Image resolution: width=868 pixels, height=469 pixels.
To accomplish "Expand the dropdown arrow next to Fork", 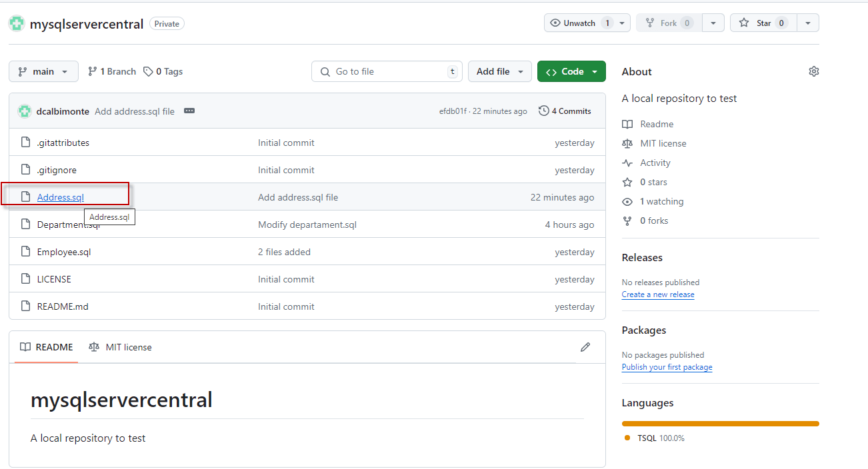I will pyautogui.click(x=713, y=23).
